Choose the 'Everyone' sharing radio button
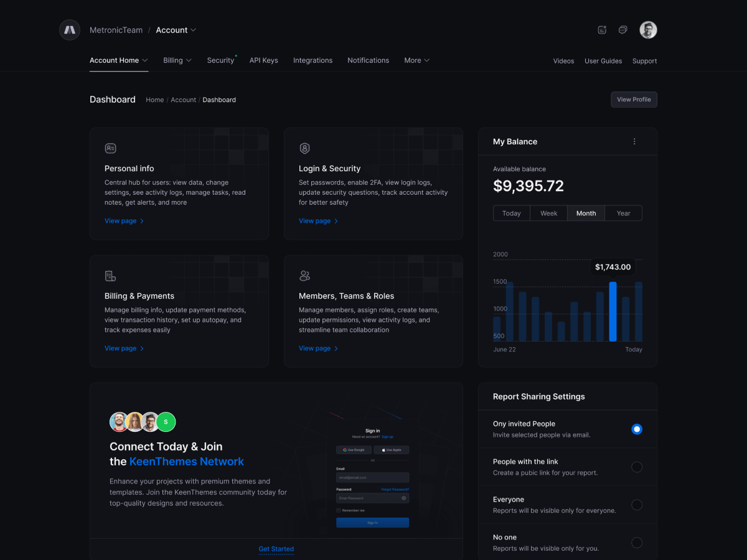Image resolution: width=747 pixels, height=560 pixels. click(x=636, y=505)
